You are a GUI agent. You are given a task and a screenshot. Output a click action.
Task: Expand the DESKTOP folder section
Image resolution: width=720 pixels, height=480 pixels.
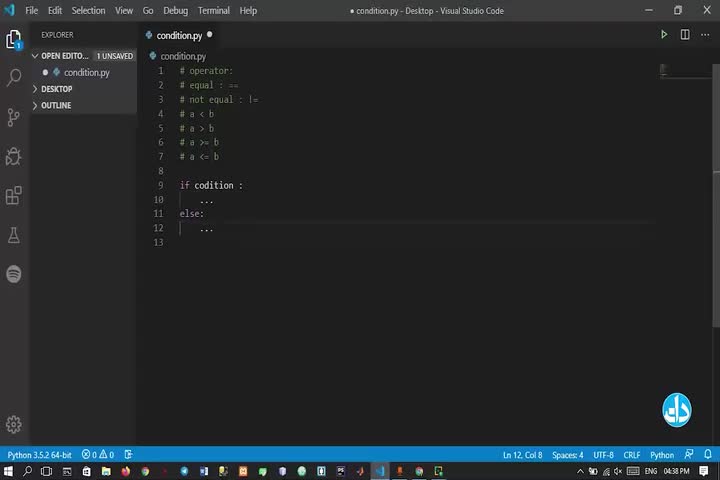pos(55,89)
